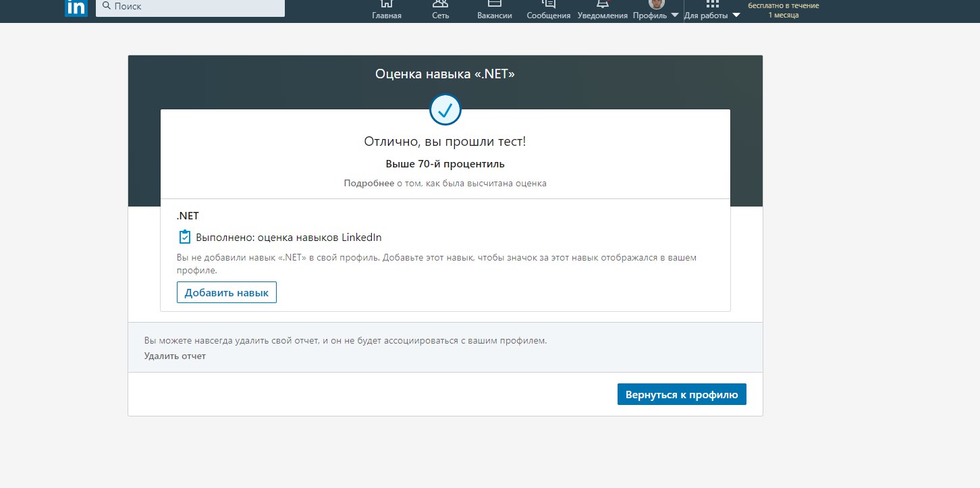The width and height of the screenshot is (980, 488).
Task: Open the Подробнее link about scoring
Action: tap(369, 183)
